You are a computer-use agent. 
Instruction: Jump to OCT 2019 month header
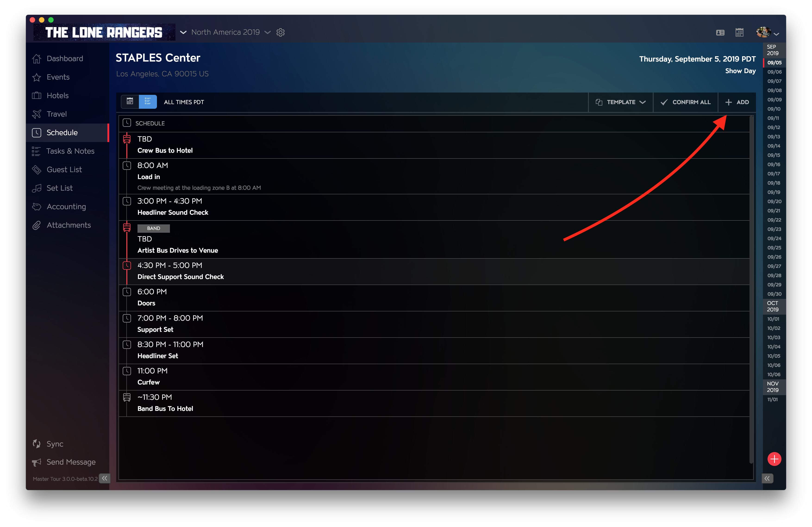pyautogui.click(x=774, y=307)
